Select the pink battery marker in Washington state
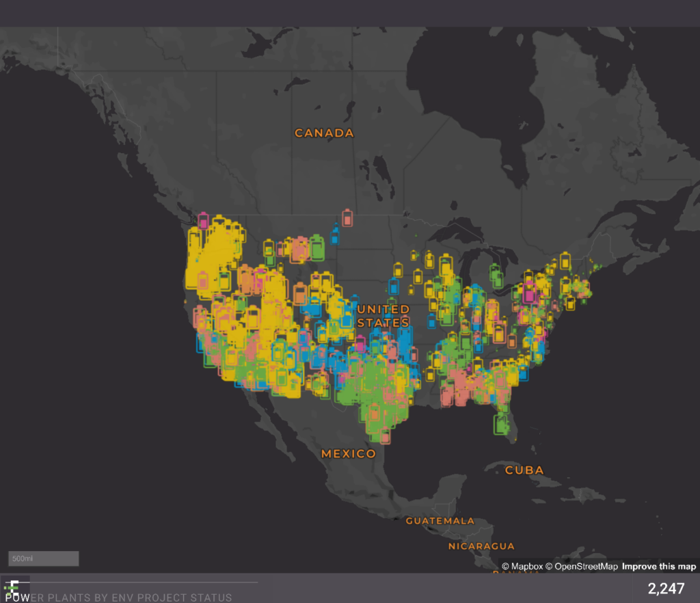Viewport: 700px width, 603px height. pos(203,220)
